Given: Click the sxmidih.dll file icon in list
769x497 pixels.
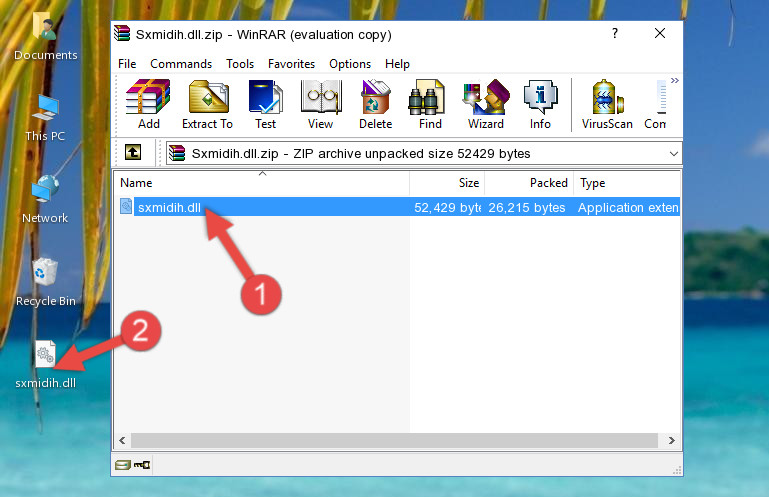Looking at the screenshot, I should pyautogui.click(x=126, y=207).
